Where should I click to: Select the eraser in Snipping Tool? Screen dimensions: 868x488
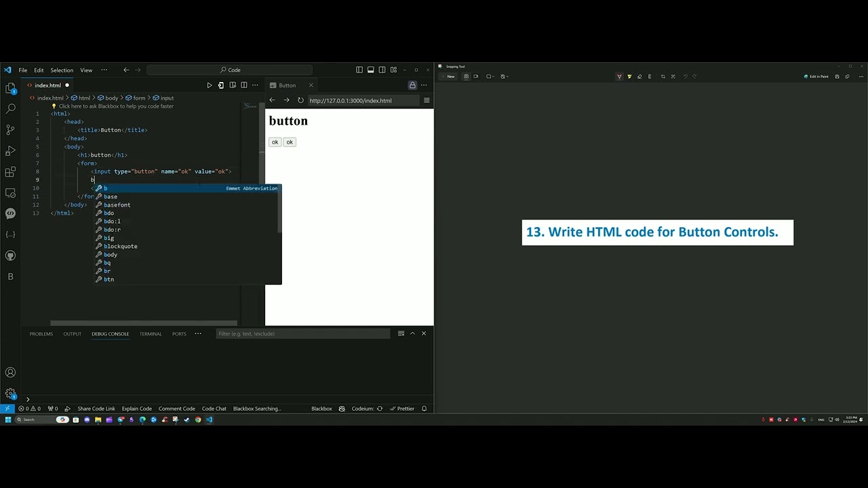click(639, 77)
